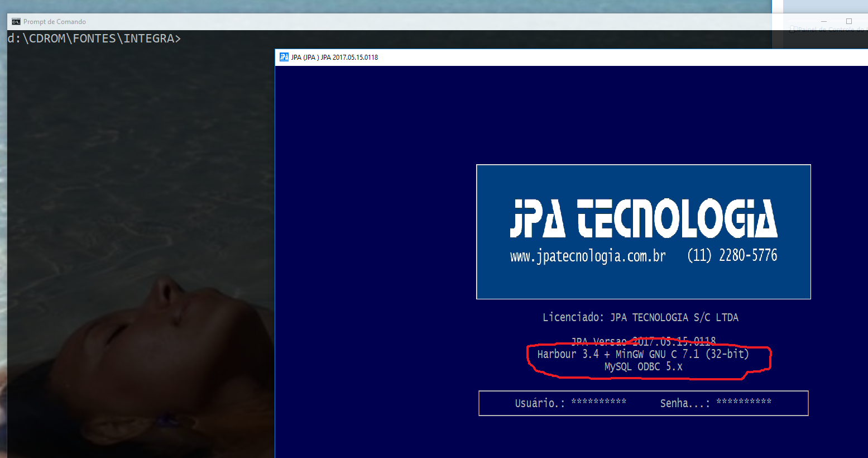Image resolution: width=868 pixels, height=458 pixels.
Task: Click the Usuário input field
Action: click(x=598, y=402)
